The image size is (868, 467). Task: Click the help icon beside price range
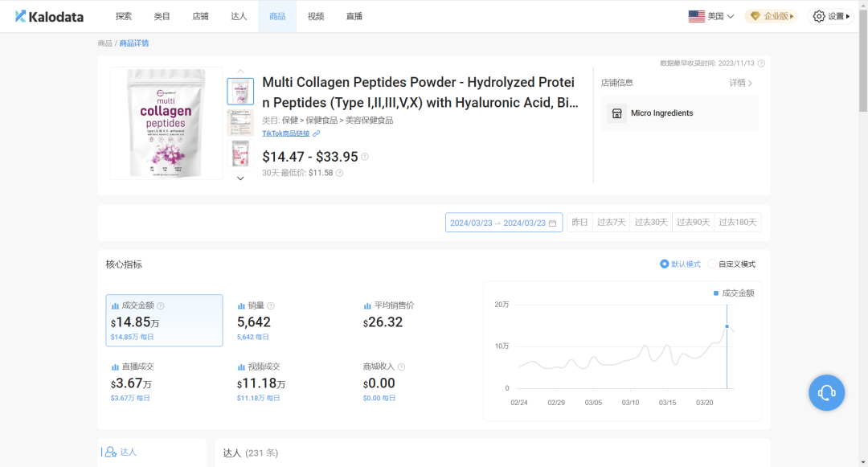coord(365,157)
